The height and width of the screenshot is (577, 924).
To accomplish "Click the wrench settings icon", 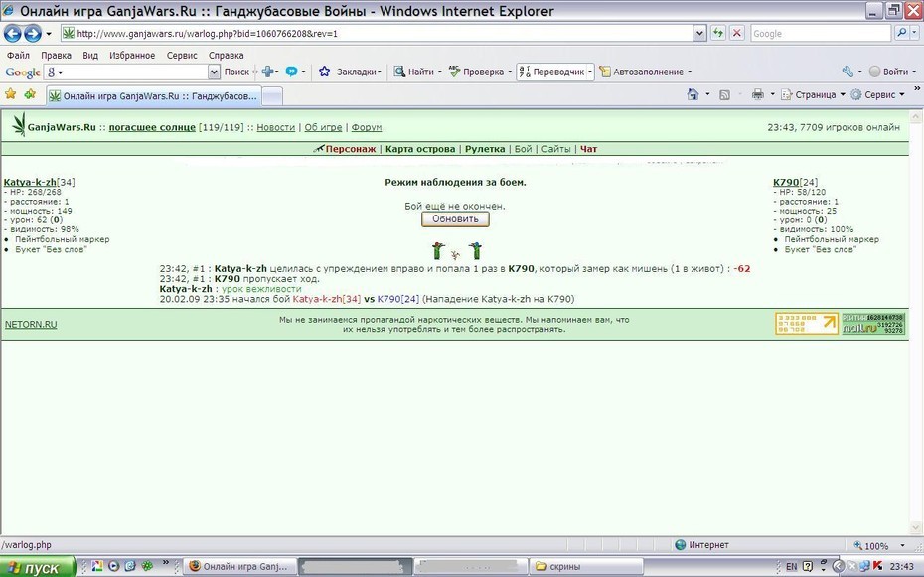I will (x=847, y=72).
